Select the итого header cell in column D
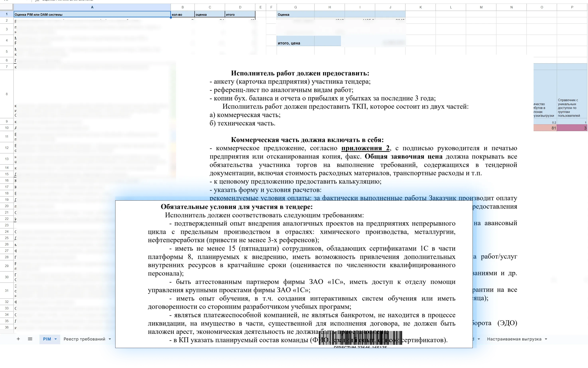Image resolution: width=588 pixels, height=368 pixels. click(240, 14)
